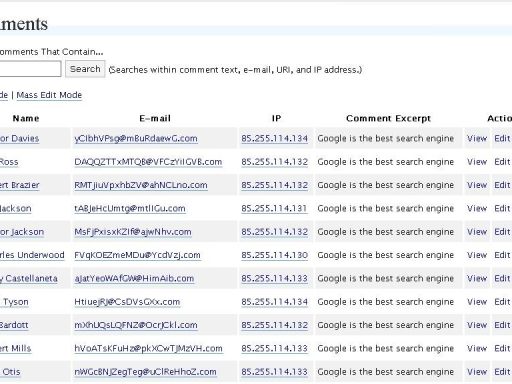The height and width of the screenshot is (384, 512).
Task: Click the Search button
Action: 85,69
